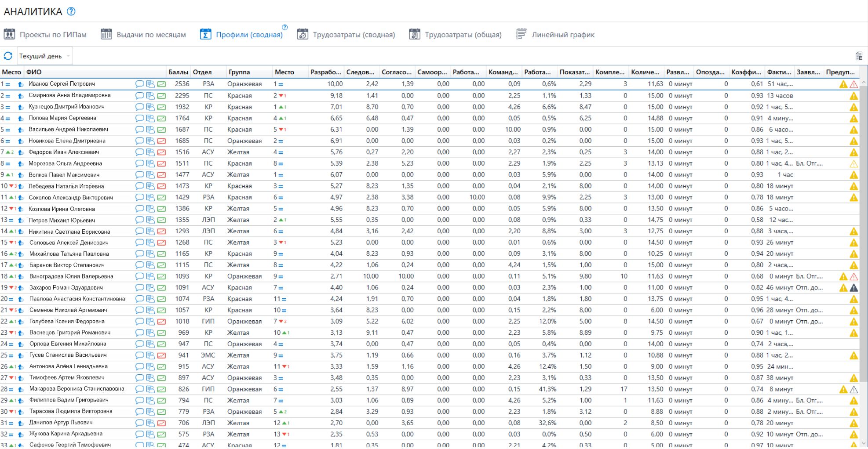Click score value 1093 in Виноградова row
This screenshot has width=868, height=449.
pos(182,276)
